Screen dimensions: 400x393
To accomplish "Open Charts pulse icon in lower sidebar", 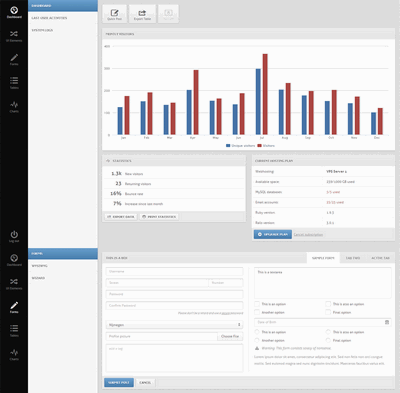I will point(14,352).
